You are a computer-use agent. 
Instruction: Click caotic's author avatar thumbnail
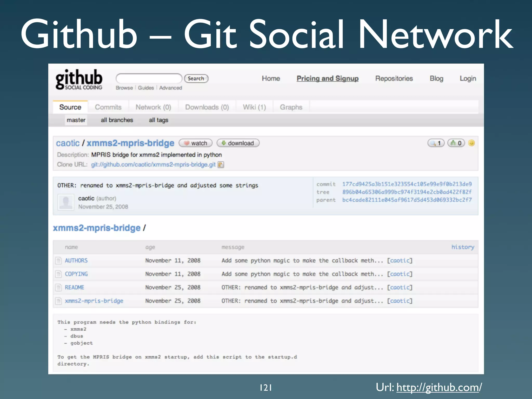(x=66, y=202)
